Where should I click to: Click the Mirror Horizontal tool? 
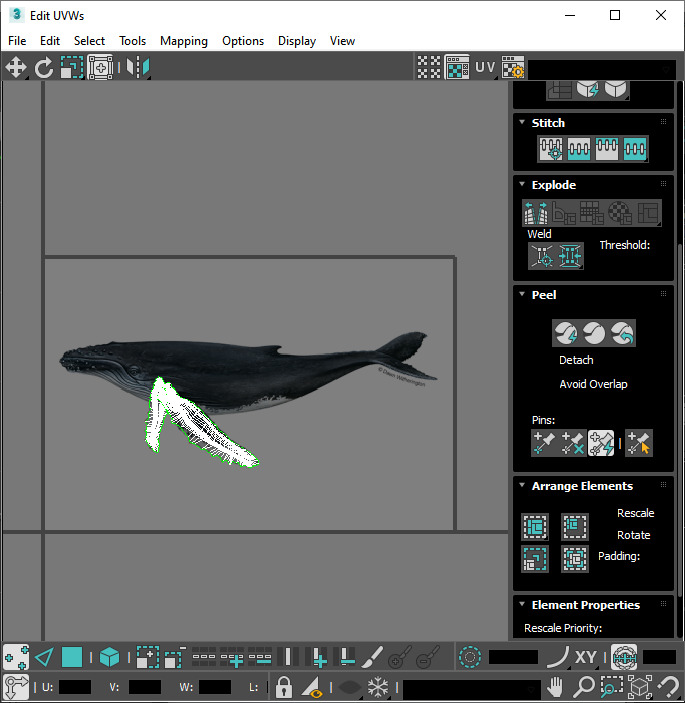(x=138, y=68)
